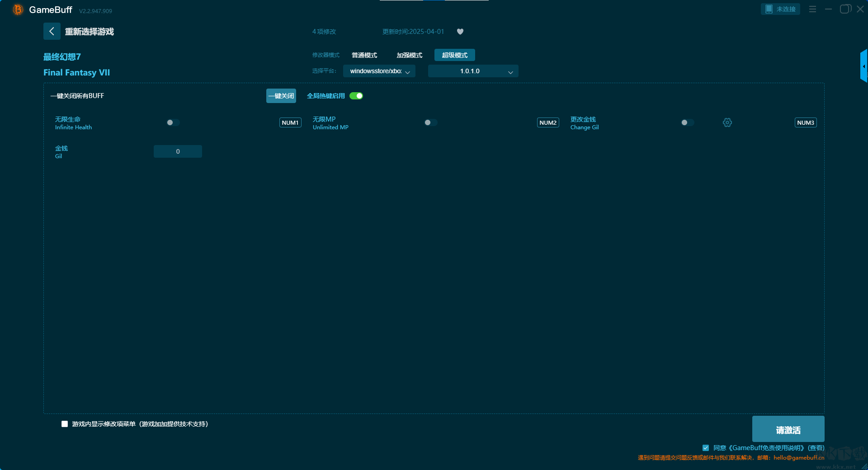Click the 请激活 activate button
The width and height of the screenshot is (868, 470).
[x=788, y=429]
